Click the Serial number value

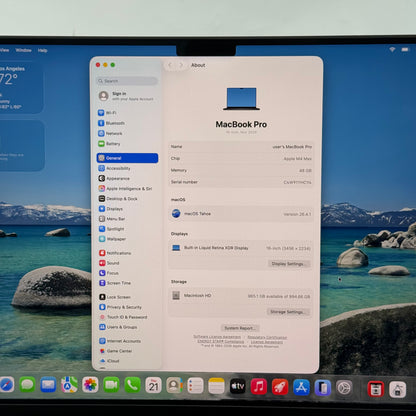pos(297,182)
